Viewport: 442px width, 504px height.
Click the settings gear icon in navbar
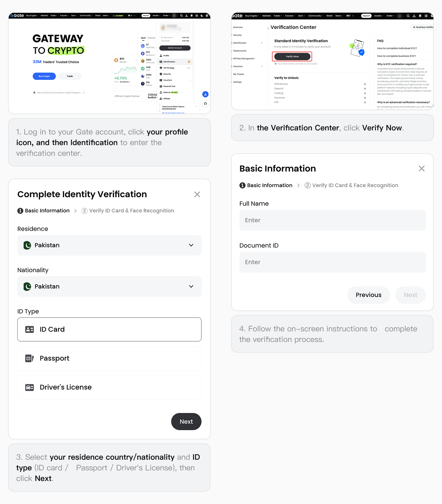pos(207,16)
